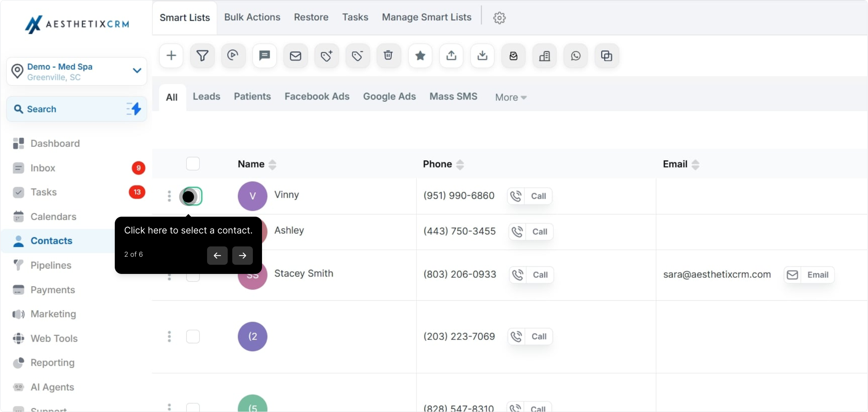The height and width of the screenshot is (412, 868).
Task: Open the Restore tab
Action: (x=311, y=17)
